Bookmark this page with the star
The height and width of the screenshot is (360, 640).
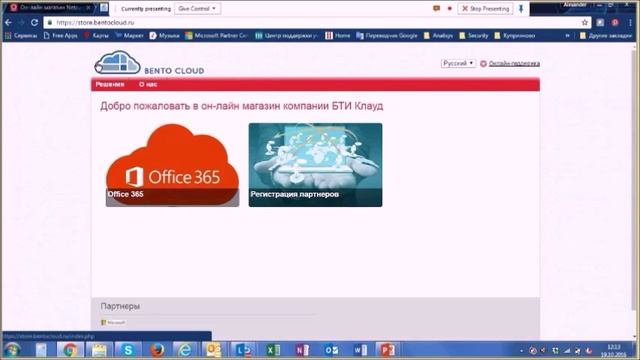click(584, 22)
